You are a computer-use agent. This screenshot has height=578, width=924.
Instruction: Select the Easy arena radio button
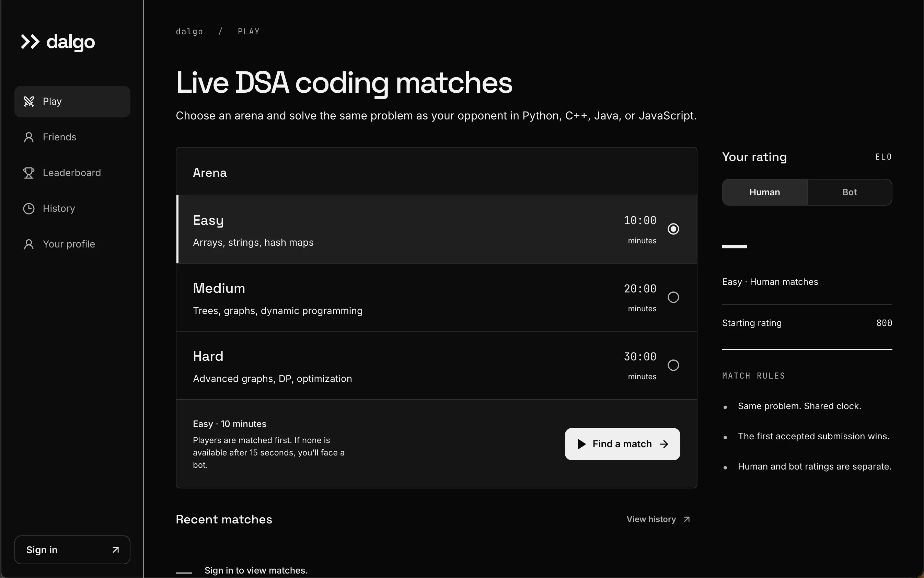(673, 229)
